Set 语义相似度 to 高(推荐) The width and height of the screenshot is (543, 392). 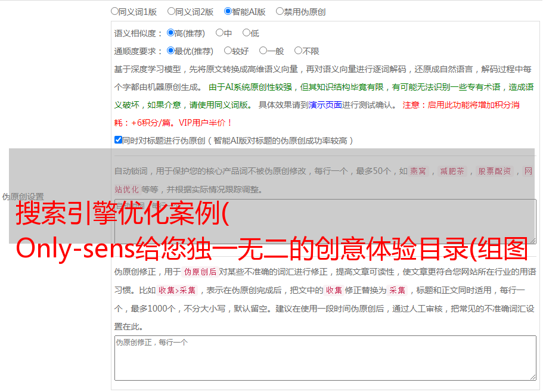170,33
